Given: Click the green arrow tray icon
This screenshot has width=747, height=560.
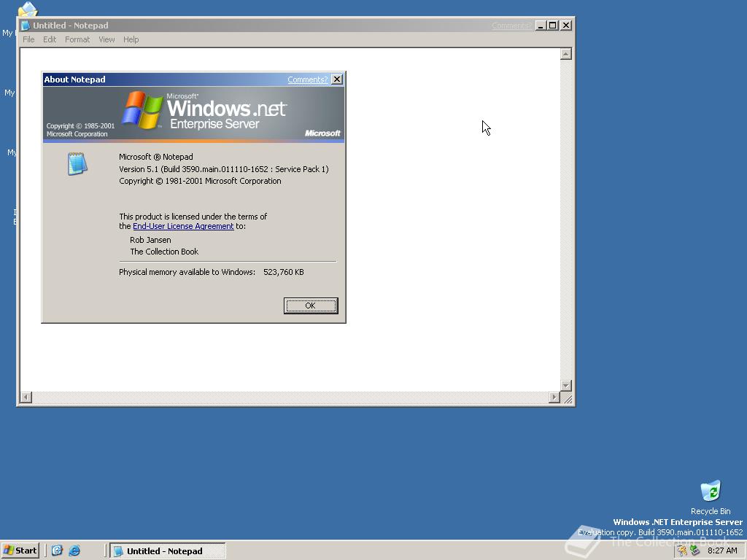Looking at the screenshot, I should pos(694,551).
